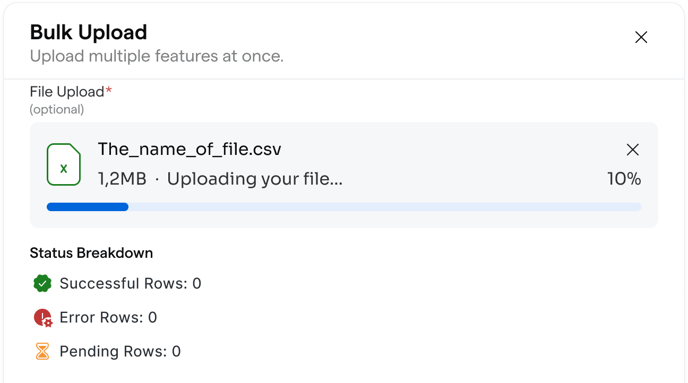Click the 10% upload percentage
The width and height of the screenshot is (688, 383).
tap(624, 179)
